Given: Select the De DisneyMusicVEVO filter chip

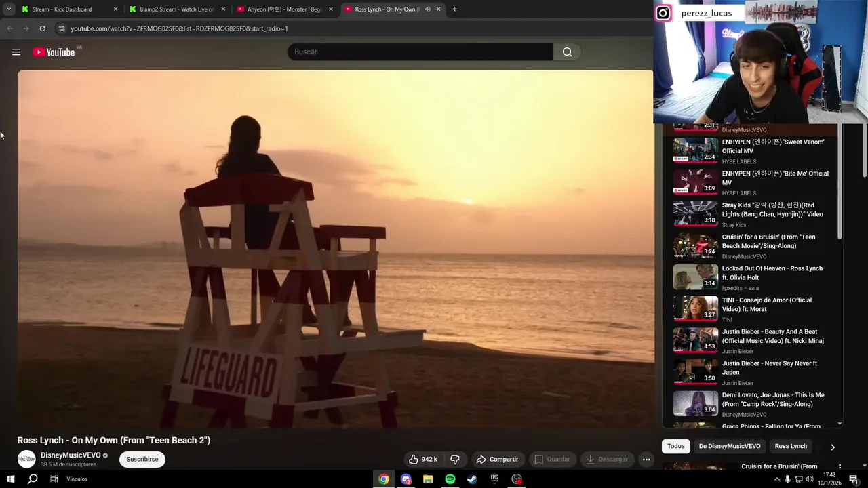Looking at the screenshot, I should click(730, 446).
